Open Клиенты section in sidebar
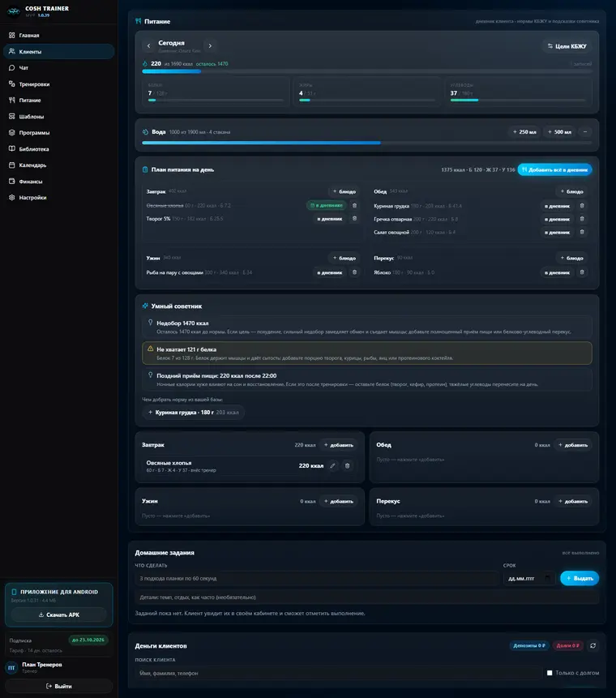This screenshot has width=616, height=698. [x=58, y=52]
